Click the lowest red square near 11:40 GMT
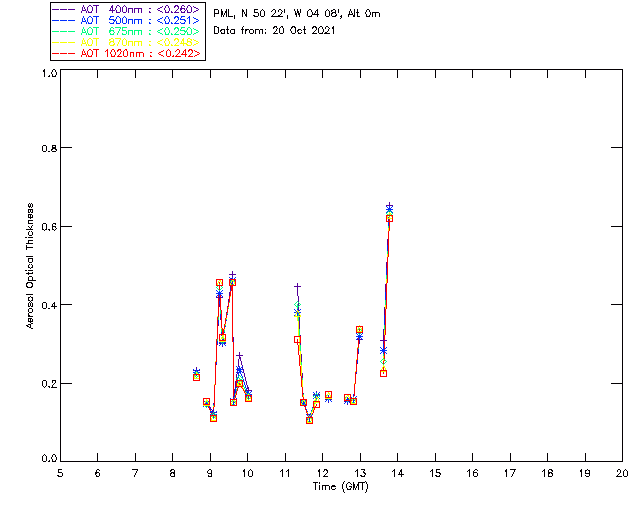 click(x=310, y=420)
